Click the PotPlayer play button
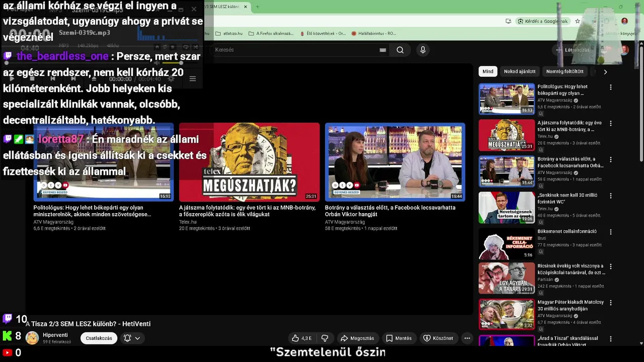 click(12, 79)
